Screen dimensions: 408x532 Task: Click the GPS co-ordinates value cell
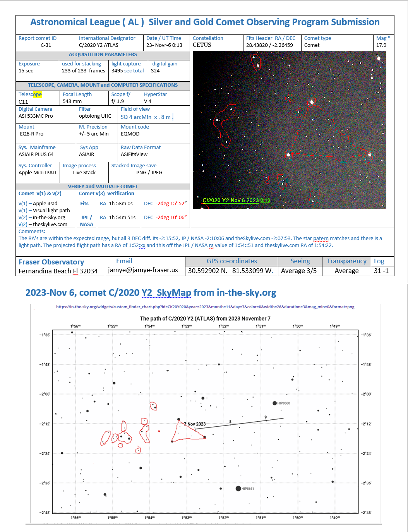(231, 271)
